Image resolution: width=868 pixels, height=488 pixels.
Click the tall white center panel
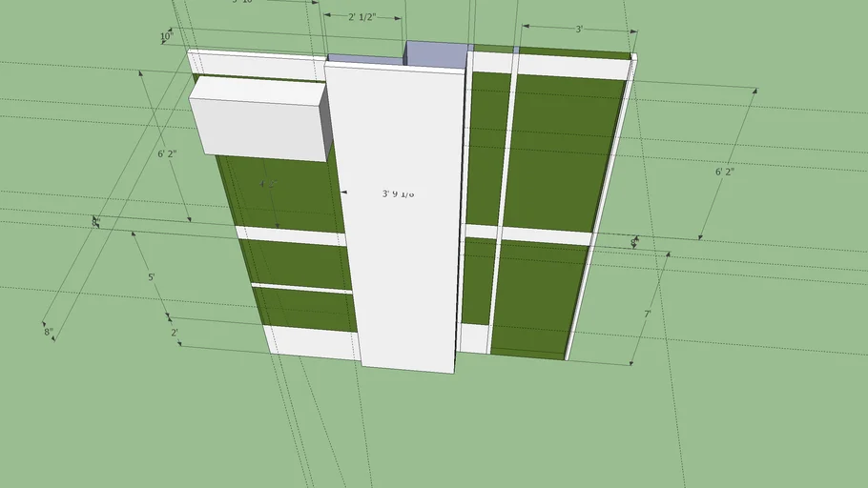pyautogui.click(x=401, y=267)
